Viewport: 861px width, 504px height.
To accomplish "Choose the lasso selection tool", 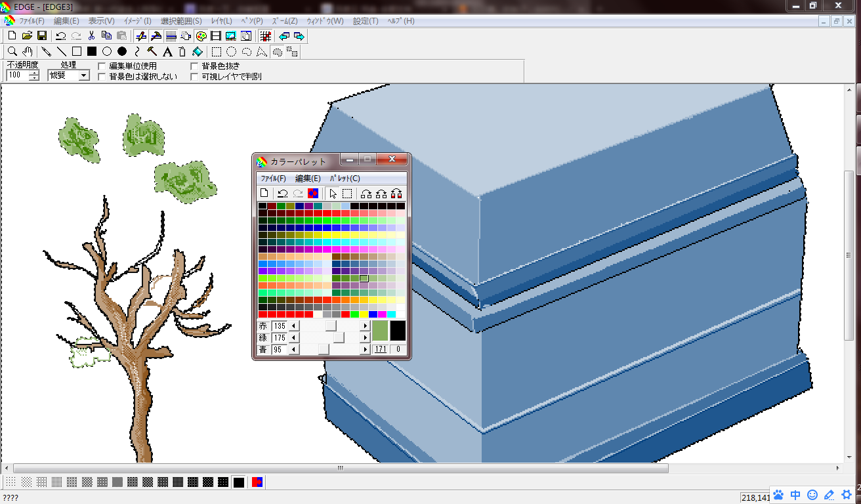I will pos(247,51).
